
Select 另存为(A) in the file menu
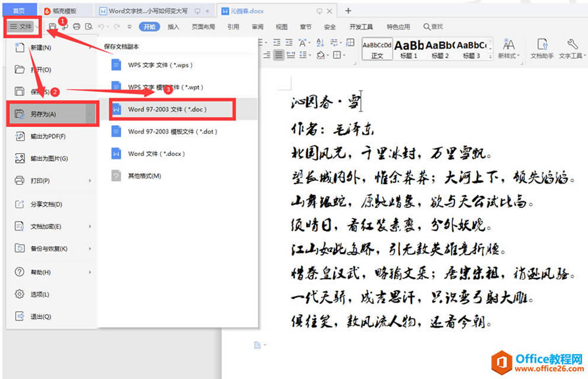(x=52, y=114)
